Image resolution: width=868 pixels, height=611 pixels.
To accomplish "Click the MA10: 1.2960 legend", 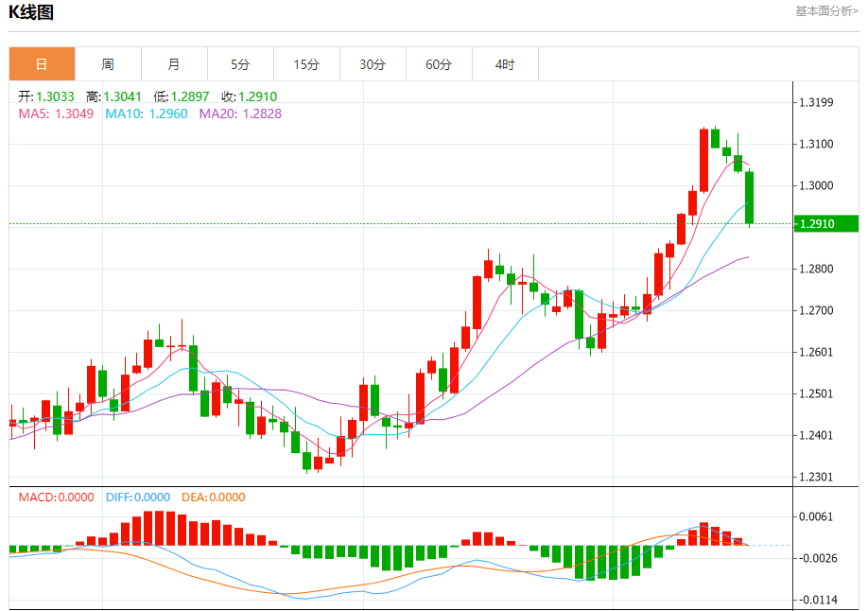I will pos(147,113).
